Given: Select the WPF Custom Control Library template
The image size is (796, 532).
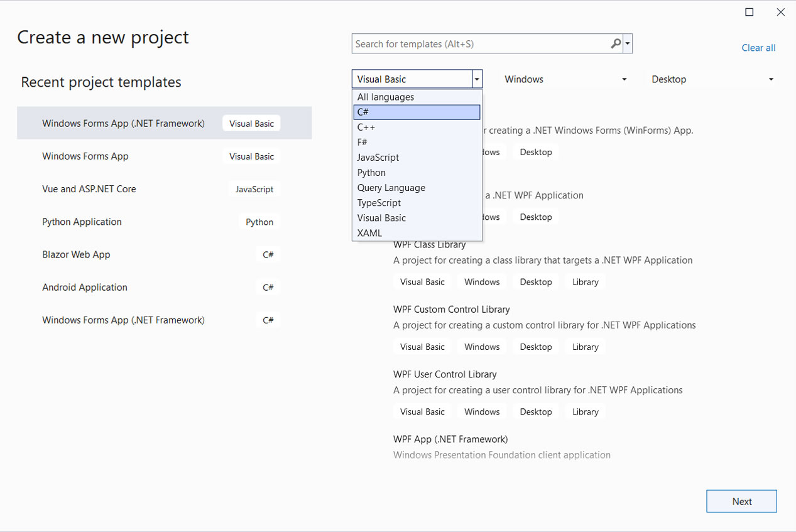Looking at the screenshot, I should coord(451,310).
